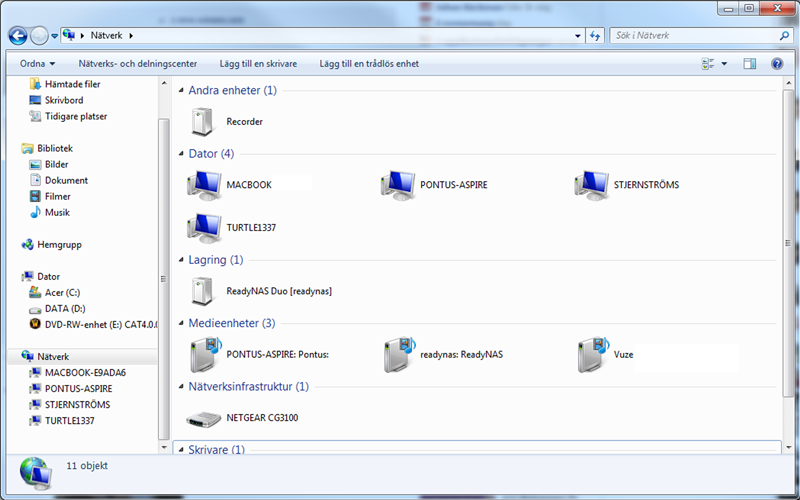Select the Recorder device icon
Viewport: 800px width, 500px height.
point(202,121)
